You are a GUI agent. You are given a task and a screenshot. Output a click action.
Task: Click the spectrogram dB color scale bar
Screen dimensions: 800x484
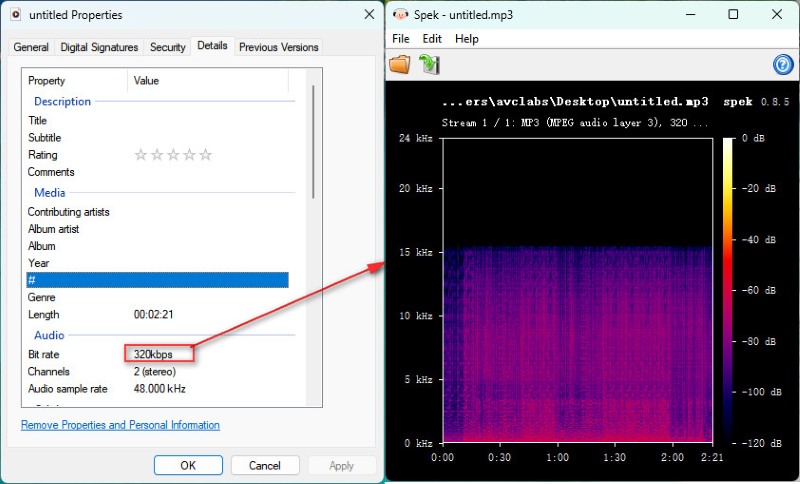pyautogui.click(x=727, y=290)
